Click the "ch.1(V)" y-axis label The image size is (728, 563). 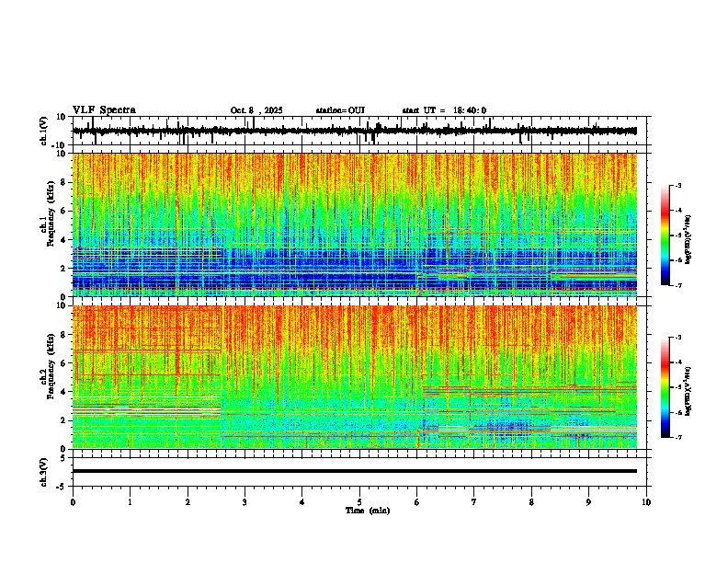[44, 131]
